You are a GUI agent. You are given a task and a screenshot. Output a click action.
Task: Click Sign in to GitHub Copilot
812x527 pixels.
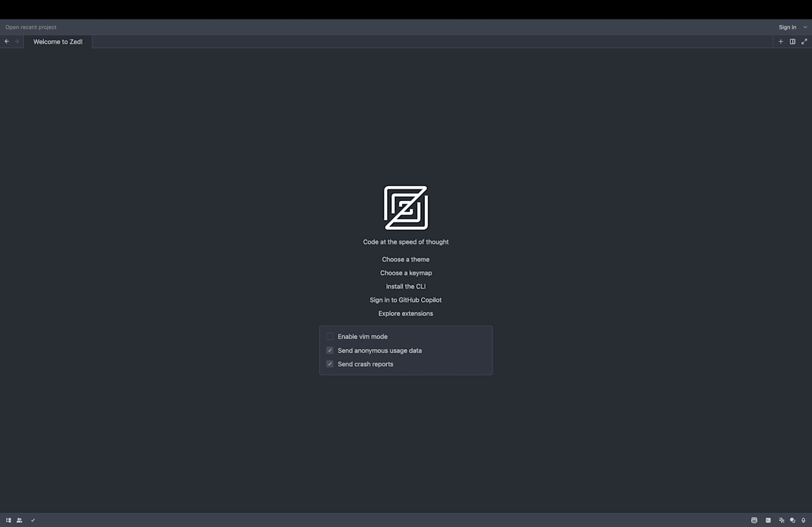(406, 300)
